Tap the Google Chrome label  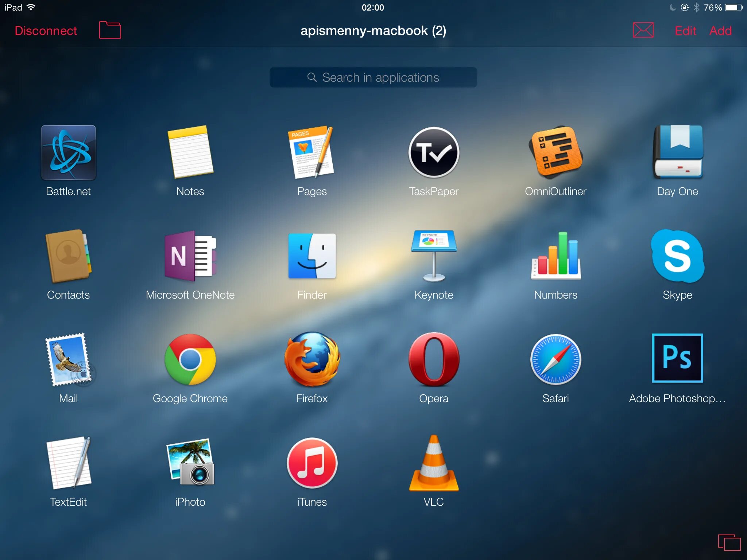[x=190, y=398]
